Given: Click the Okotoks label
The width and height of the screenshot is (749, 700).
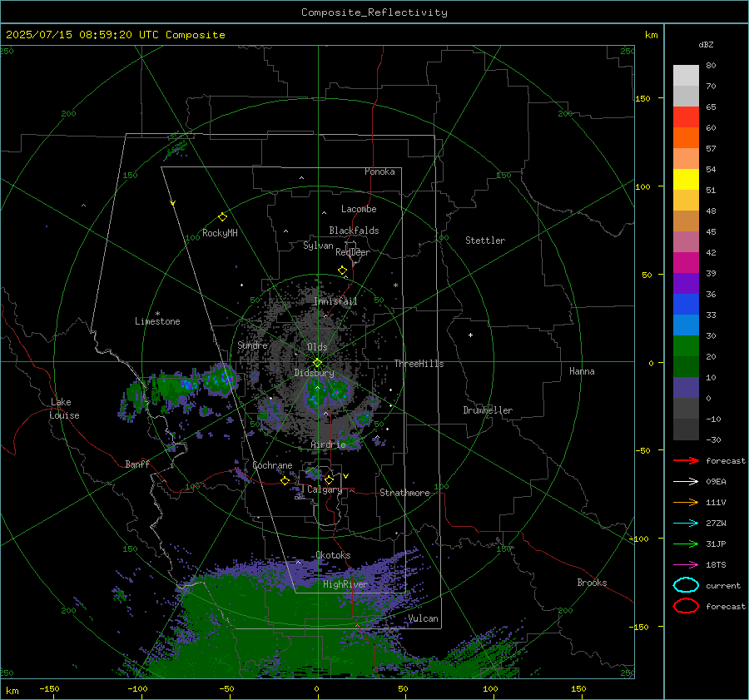Looking at the screenshot, I should [x=333, y=555].
